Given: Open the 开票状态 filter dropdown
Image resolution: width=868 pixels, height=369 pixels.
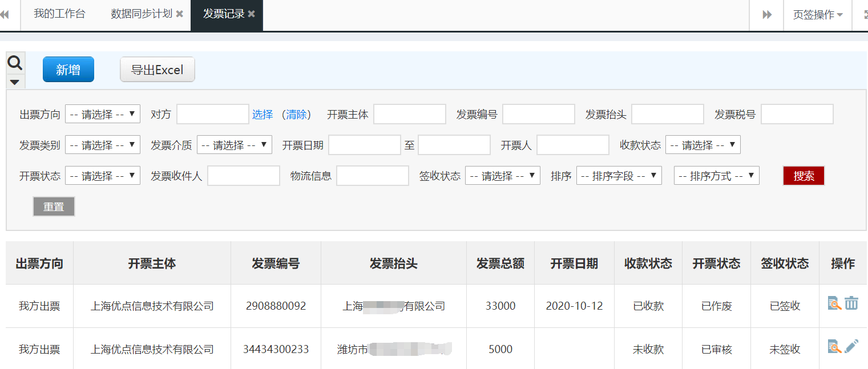Looking at the screenshot, I should click(x=103, y=176).
